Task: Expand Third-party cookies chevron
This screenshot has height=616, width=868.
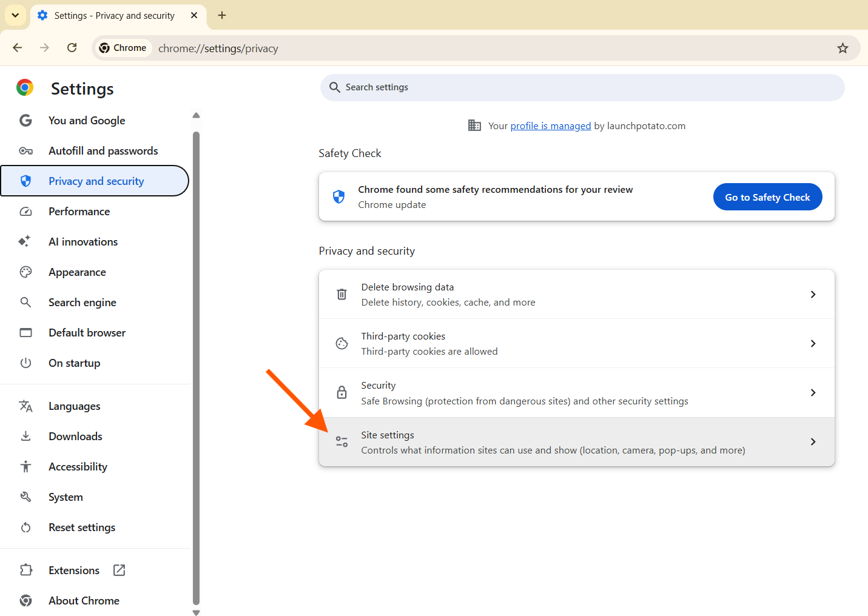Action: [813, 344]
